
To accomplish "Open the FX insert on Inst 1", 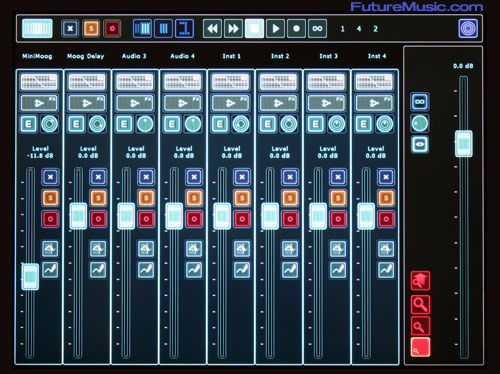I will click(230, 103).
